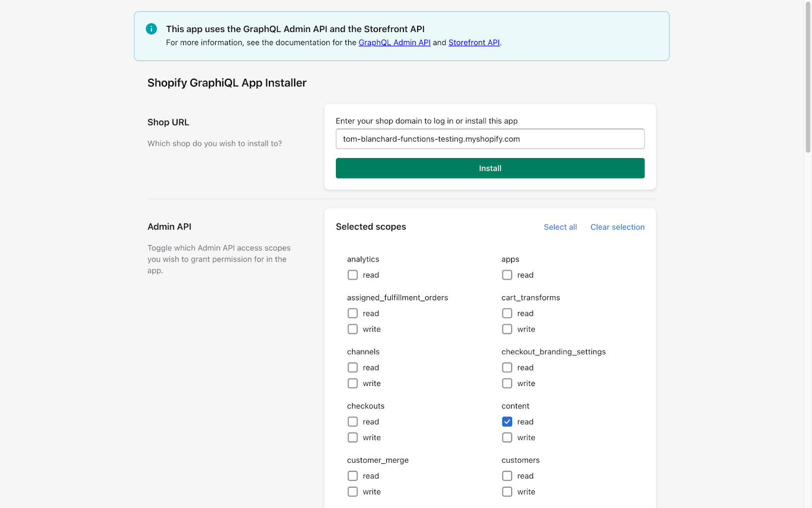The height and width of the screenshot is (508, 812).
Task: Click the 'cart_transforms' scope label
Action: coord(531,298)
